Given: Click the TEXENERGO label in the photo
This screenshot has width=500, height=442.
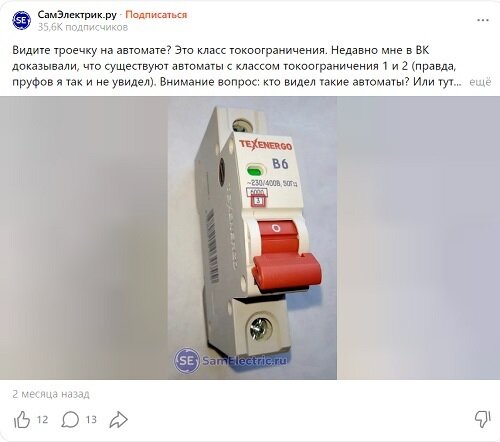Looking at the screenshot, I should (x=266, y=145).
